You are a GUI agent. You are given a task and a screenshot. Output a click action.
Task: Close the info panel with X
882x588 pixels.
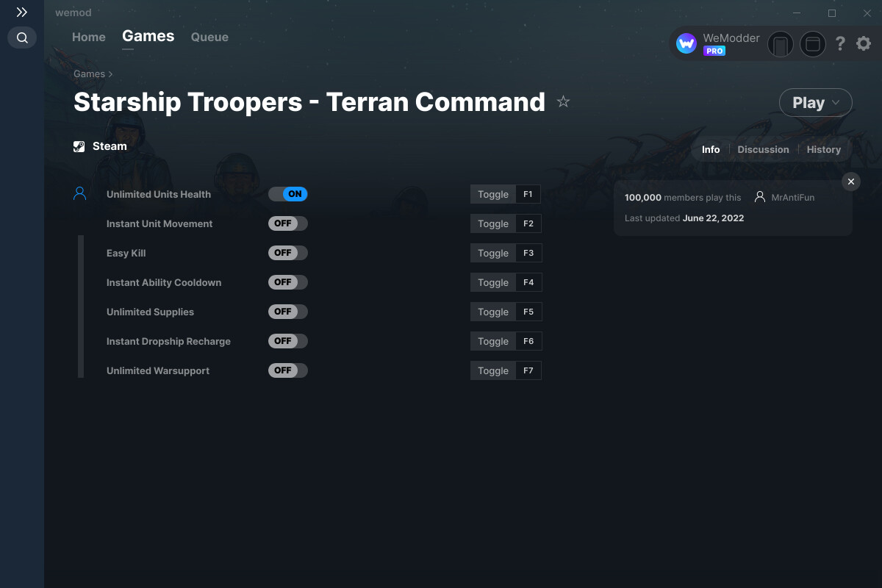851,182
